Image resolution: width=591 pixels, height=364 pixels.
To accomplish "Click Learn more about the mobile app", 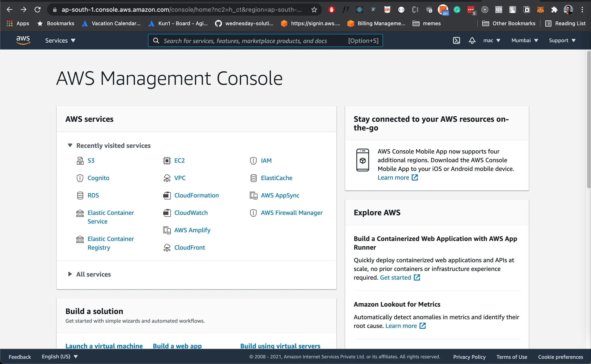I will pos(398,177).
